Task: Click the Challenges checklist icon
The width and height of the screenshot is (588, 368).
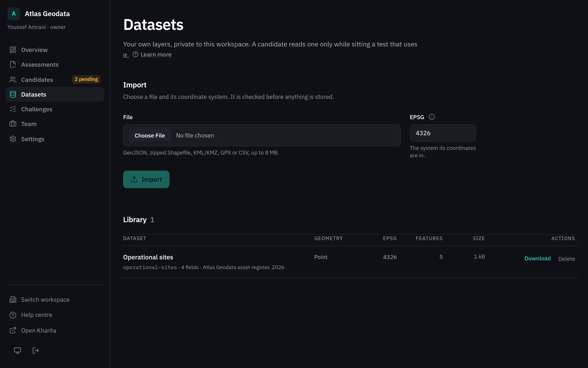Action: tap(13, 109)
